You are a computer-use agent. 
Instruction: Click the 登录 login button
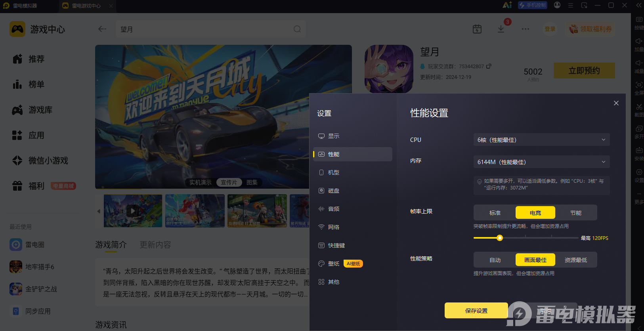pyautogui.click(x=550, y=29)
